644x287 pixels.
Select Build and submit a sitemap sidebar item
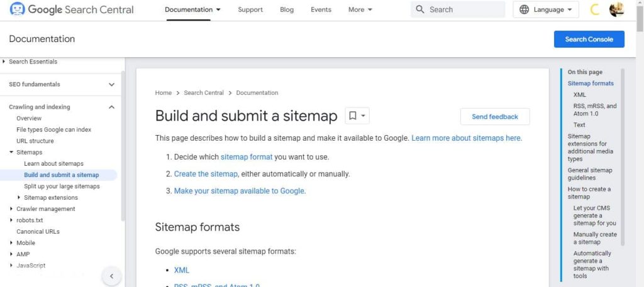(x=58, y=175)
